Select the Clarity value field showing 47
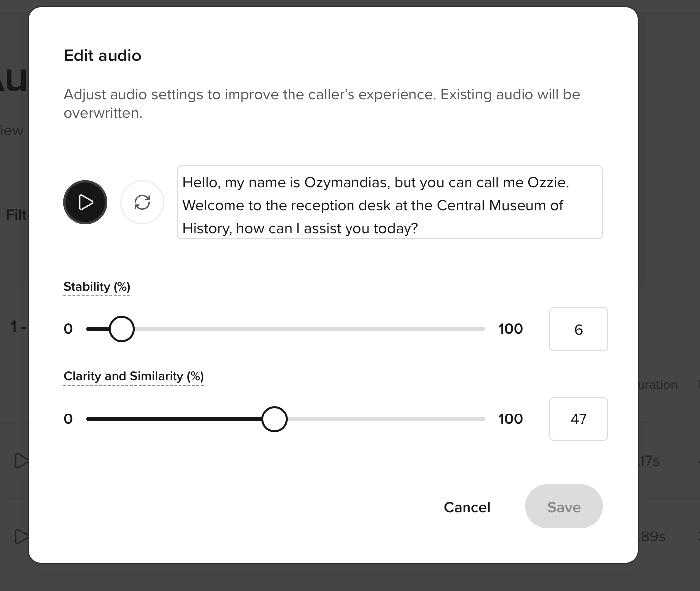The height and width of the screenshot is (591, 700). [x=579, y=419]
